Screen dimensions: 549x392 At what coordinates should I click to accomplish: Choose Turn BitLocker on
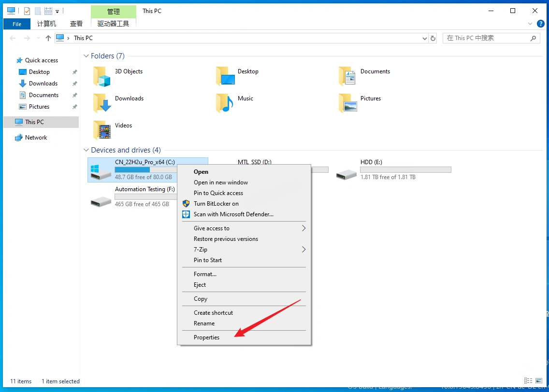(x=244, y=204)
